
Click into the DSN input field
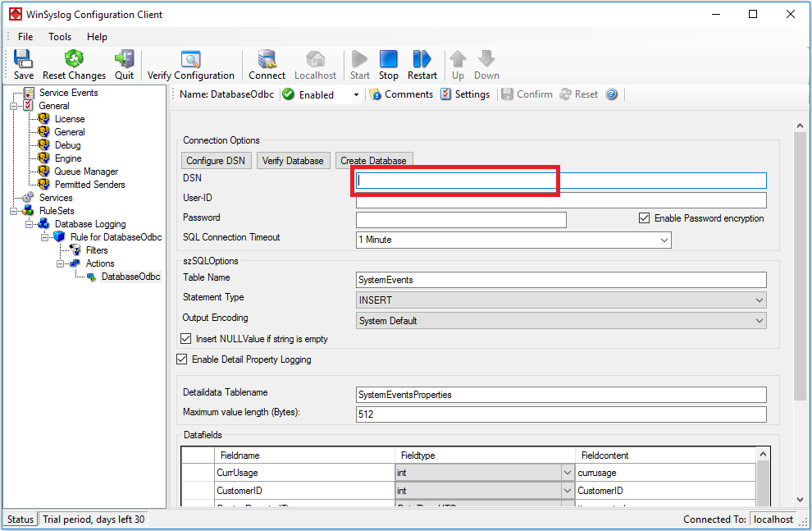click(x=561, y=181)
